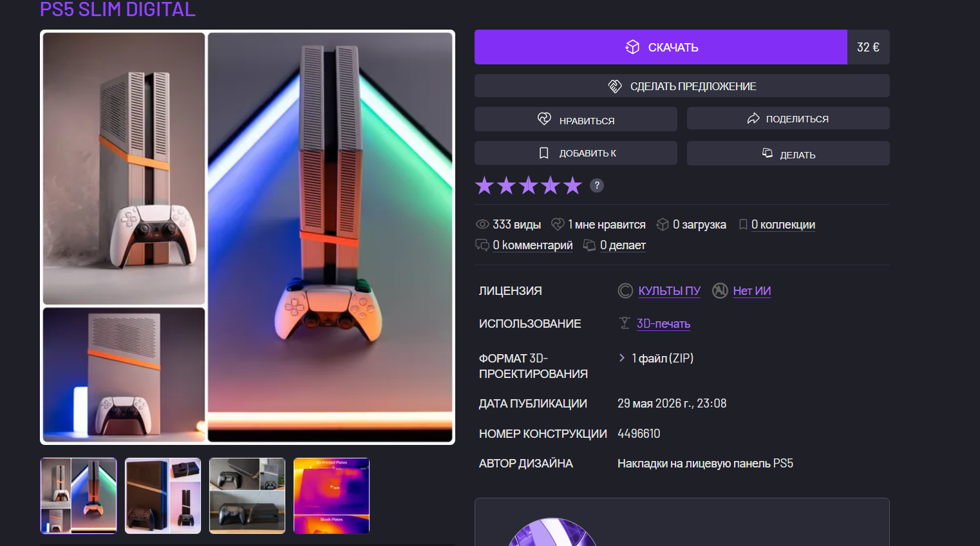Click the ДЕЛАТЬ make button

(788, 153)
